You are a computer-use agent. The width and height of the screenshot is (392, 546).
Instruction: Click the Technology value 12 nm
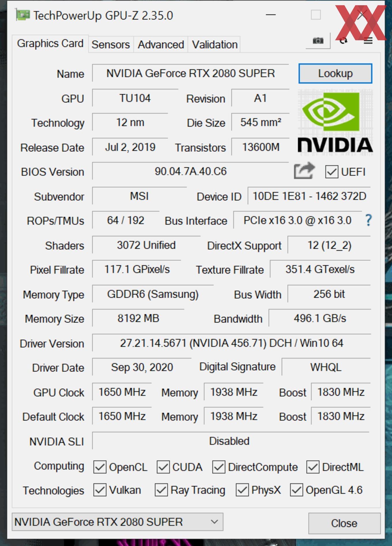[x=130, y=122]
